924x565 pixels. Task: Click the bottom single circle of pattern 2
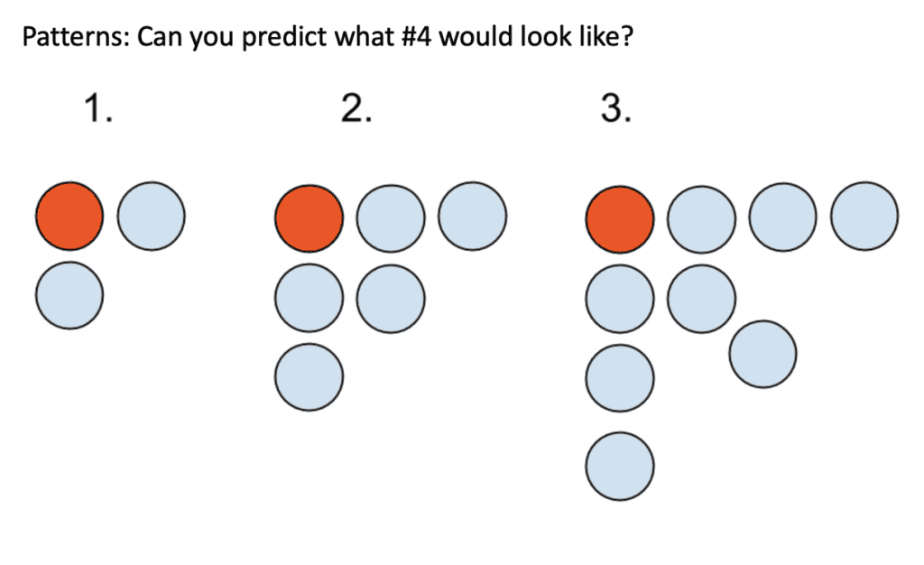[x=309, y=377]
